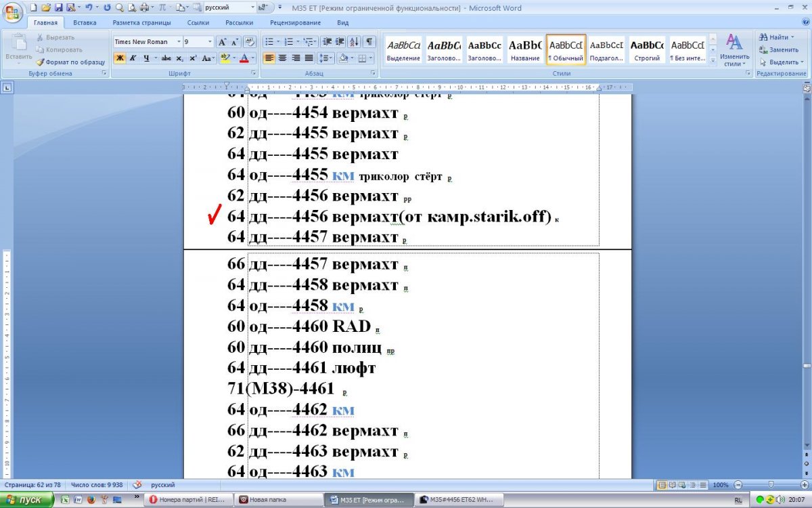This screenshot has width=812, height=508.
Task: Switch to the Вставка tab
Action: coord(85,22)
